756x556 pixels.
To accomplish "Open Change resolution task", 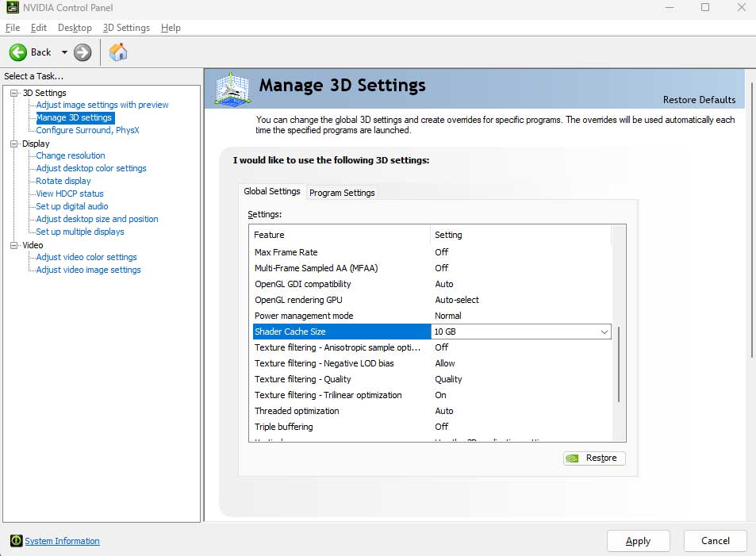I will pyautogui.click(x=71, y=155).
